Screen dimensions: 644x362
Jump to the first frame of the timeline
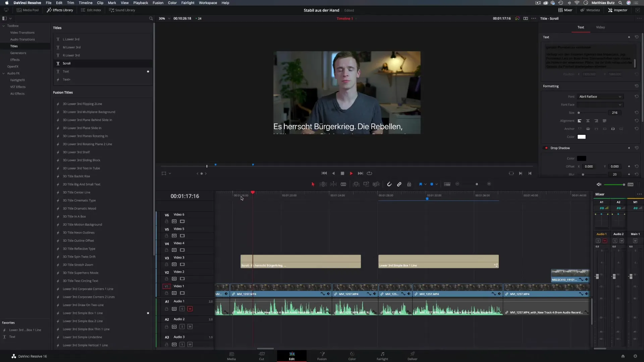[324, 173]
